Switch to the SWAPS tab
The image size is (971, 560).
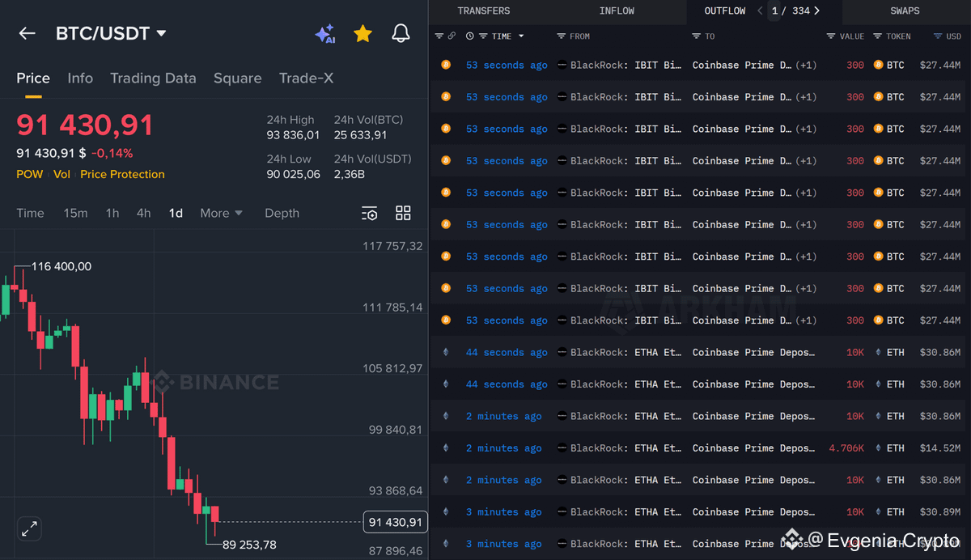tap(905, 11)
